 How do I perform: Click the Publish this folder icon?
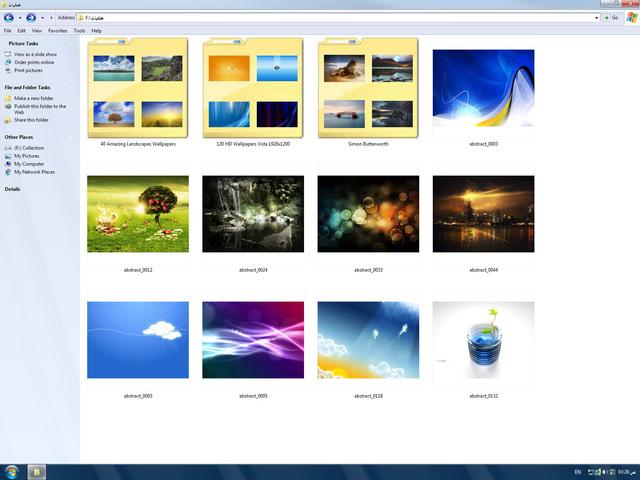pyautogui.click(x=8, y=107)
